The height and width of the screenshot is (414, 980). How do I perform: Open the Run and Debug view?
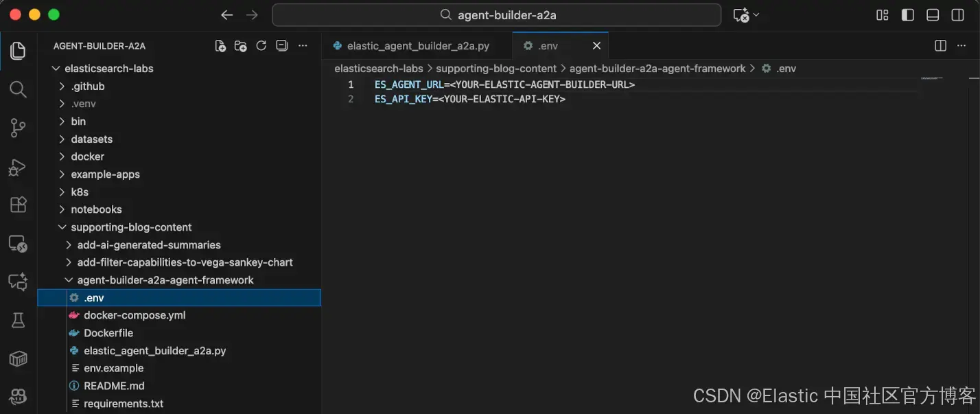click(x=19, y=167)
